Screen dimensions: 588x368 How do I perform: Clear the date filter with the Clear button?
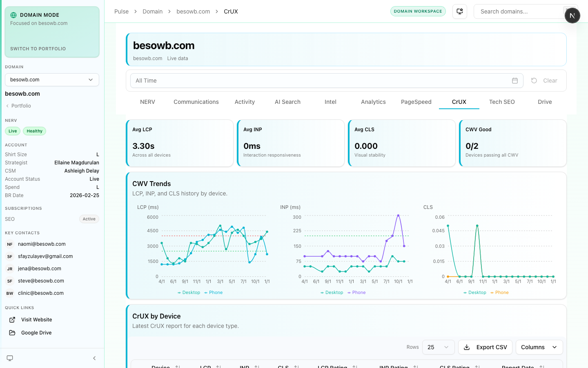(544, 81)
